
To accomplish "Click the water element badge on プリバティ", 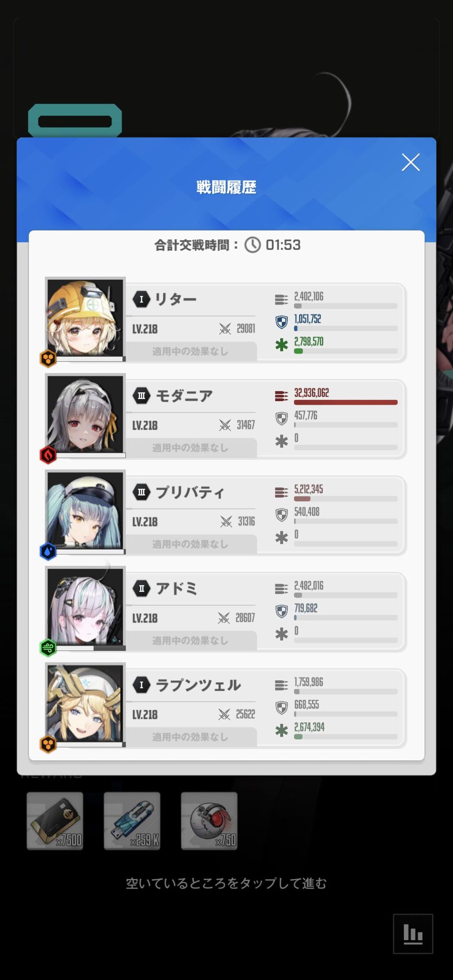I will [48, 551].
